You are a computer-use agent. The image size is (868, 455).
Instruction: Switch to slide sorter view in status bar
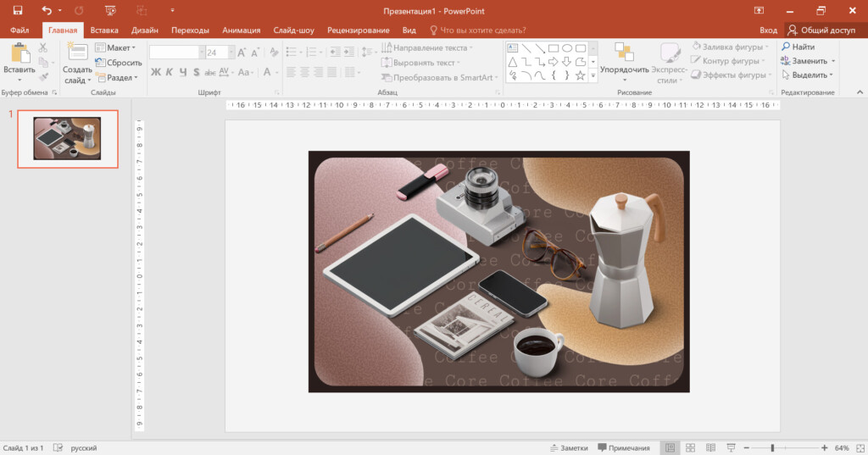pos(690,447)
